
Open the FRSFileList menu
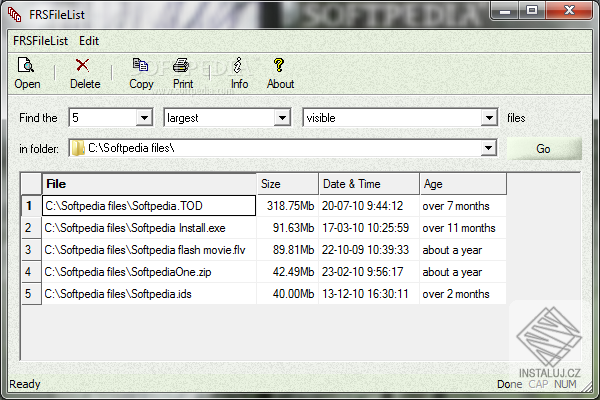click(x=40, y=41)
